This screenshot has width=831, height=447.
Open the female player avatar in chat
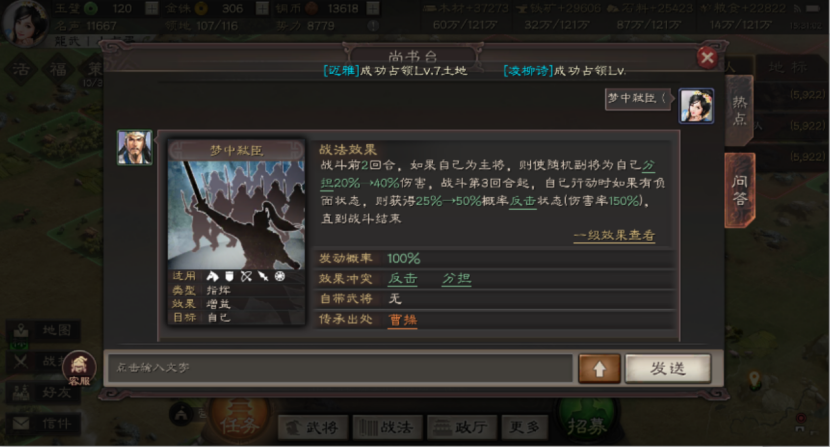pyautogui.click(x=696, y=106)
